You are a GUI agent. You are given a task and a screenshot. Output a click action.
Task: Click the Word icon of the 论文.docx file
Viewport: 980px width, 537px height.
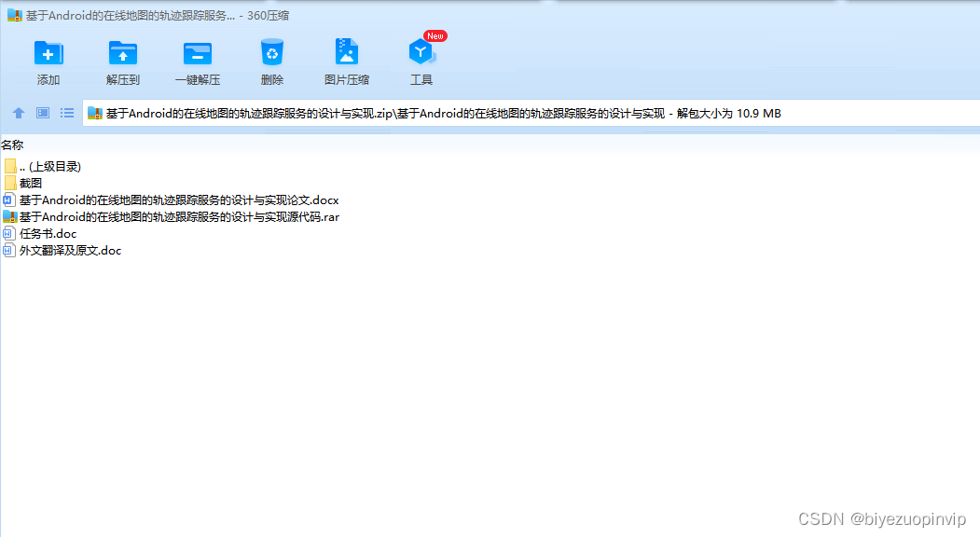[x=8, y=200]
